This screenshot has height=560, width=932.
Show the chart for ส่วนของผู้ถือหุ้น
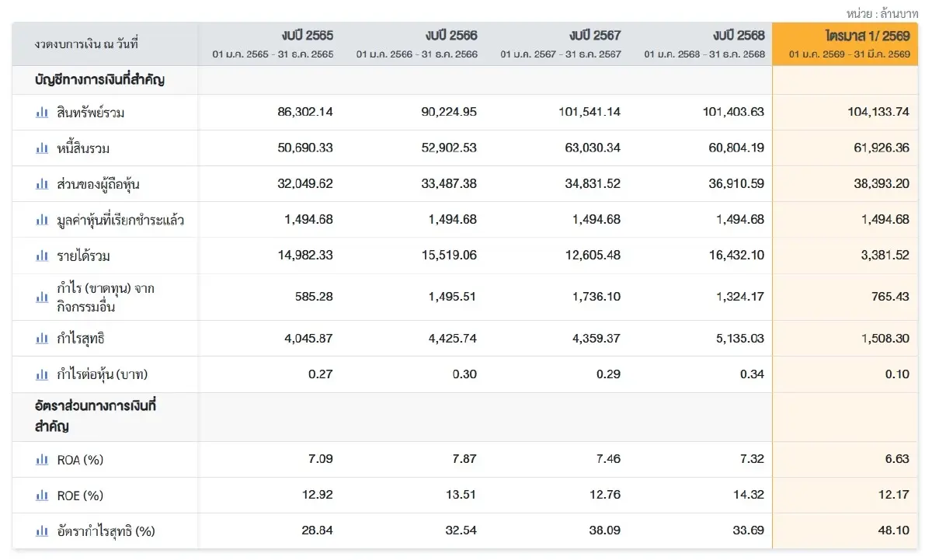42,184
